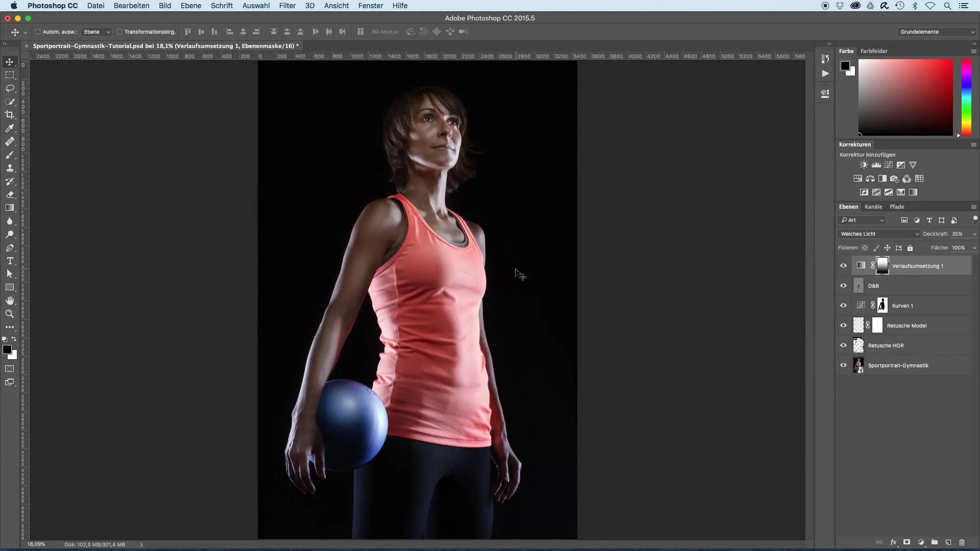Hide the D&B layer
The height and width of the screenshot is (551, 980).
(x=843, y=286)
